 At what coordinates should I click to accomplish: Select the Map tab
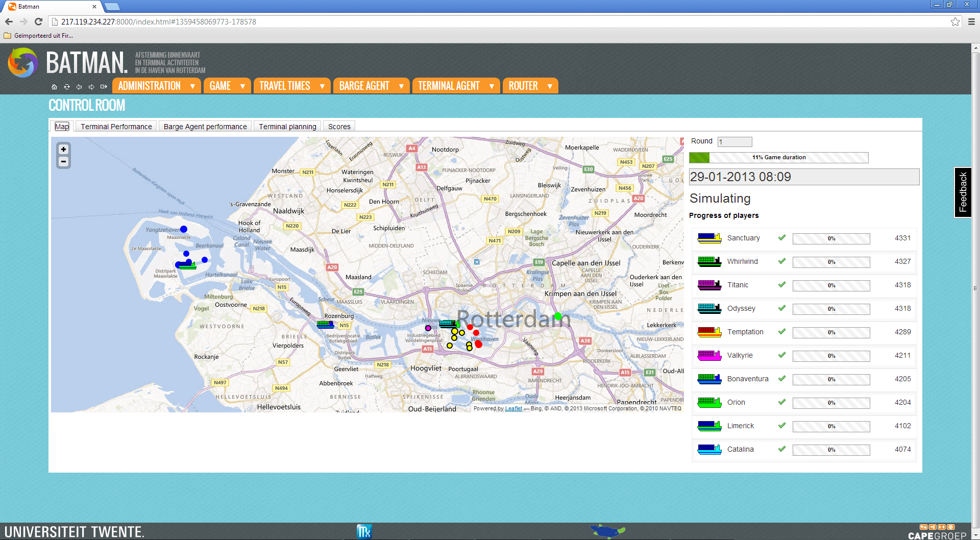click(62, 127)
